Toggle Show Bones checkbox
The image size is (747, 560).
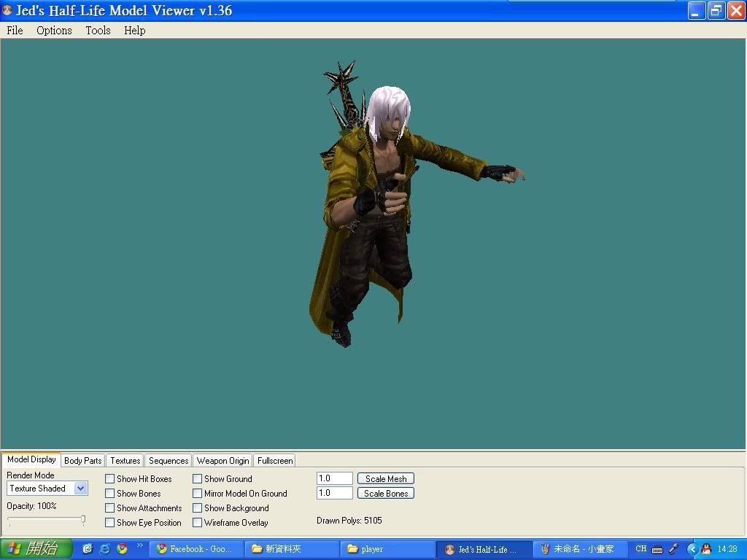point(110,494)
